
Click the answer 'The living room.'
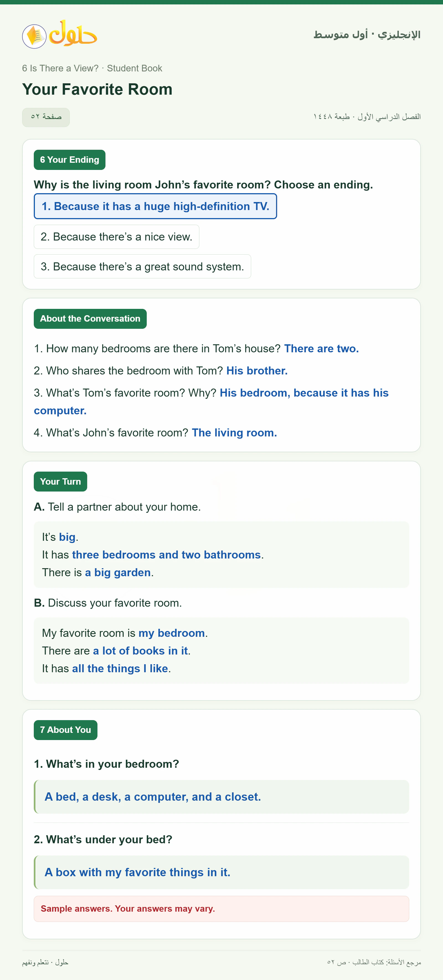pyautogui.click(x=235, y=433)
